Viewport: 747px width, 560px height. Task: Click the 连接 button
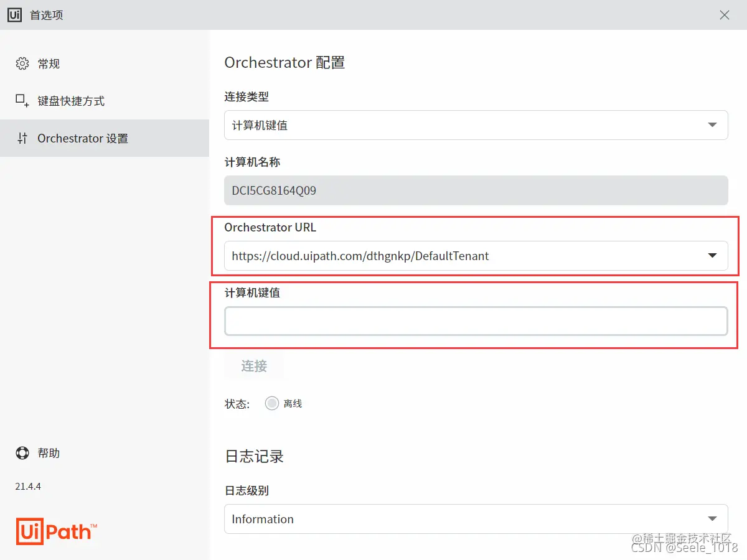254,366
